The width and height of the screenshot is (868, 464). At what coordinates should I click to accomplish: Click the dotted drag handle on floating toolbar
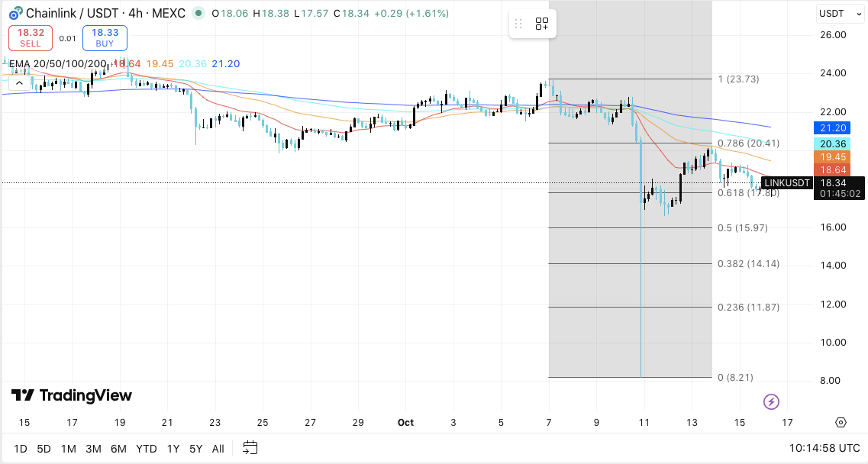click(x=519, y=24)
